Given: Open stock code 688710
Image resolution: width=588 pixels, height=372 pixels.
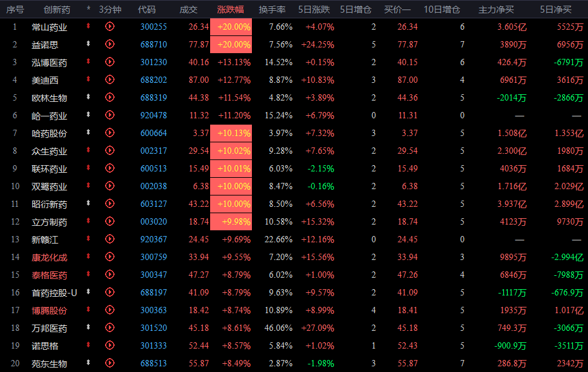Looking at the screenshot, I should (x=153, y=45).
